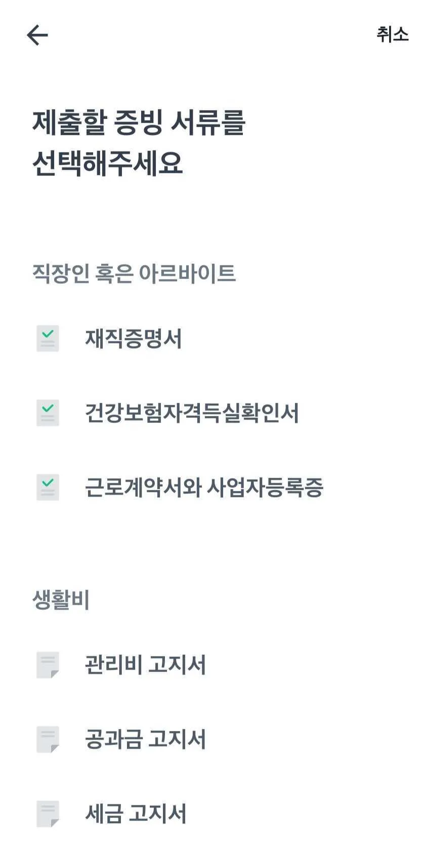This screenshot has width=425, height=868.
Task: Tap the word 직장인 in the section header
Action: (61, 273)
